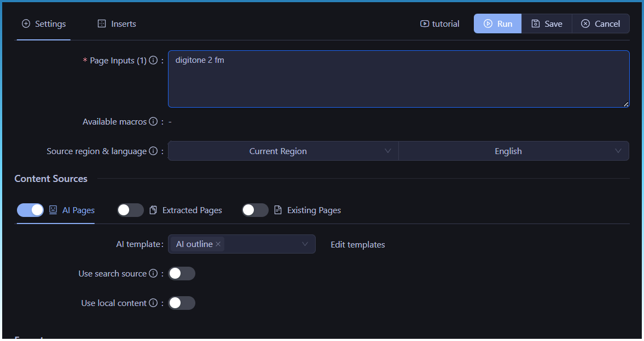Click the Use local content info icon
The height and width of the screenshot is (341, 644).
click(153, 303)
